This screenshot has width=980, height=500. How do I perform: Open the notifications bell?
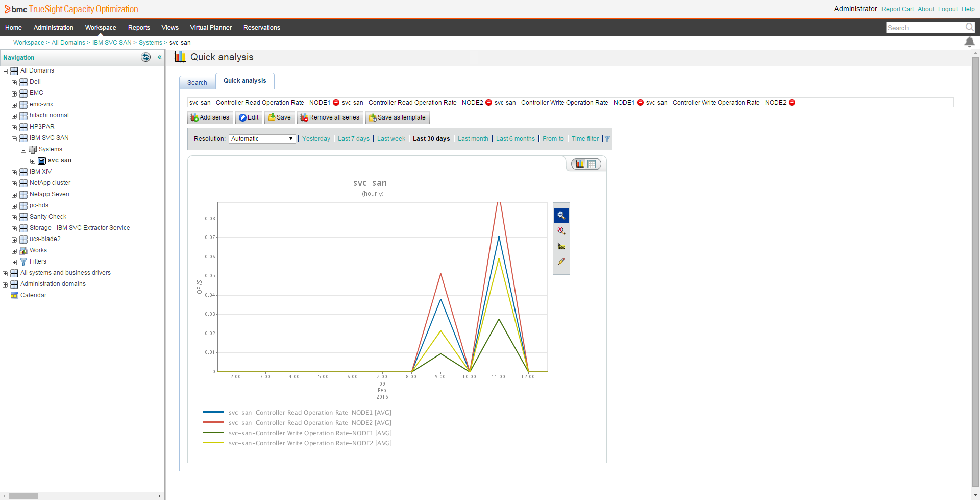(969, 42)
